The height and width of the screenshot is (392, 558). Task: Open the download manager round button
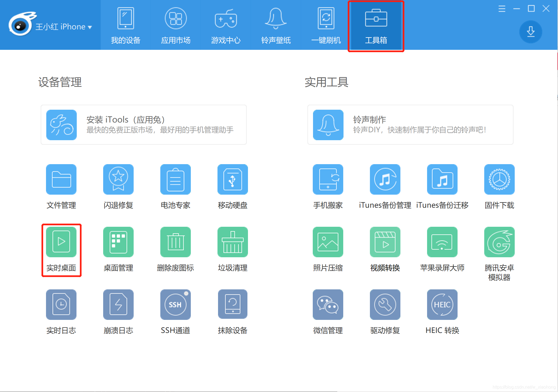point(531,32)
